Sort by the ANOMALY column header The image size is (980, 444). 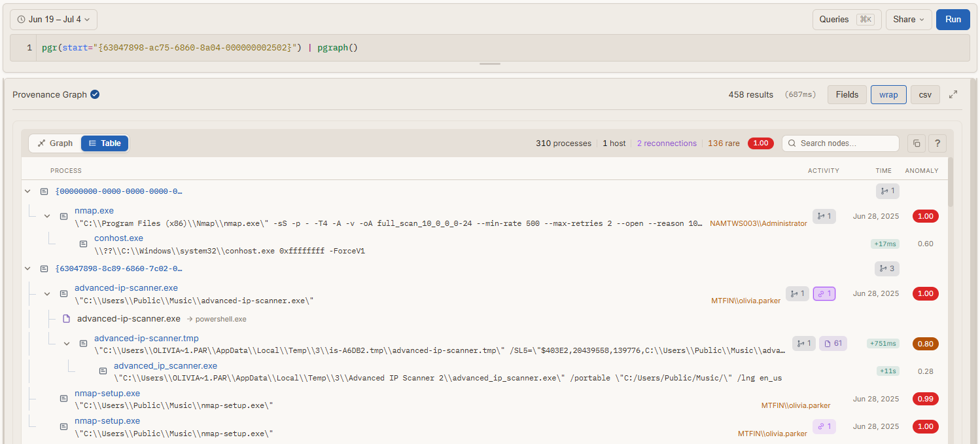click(x=922, y=170)
